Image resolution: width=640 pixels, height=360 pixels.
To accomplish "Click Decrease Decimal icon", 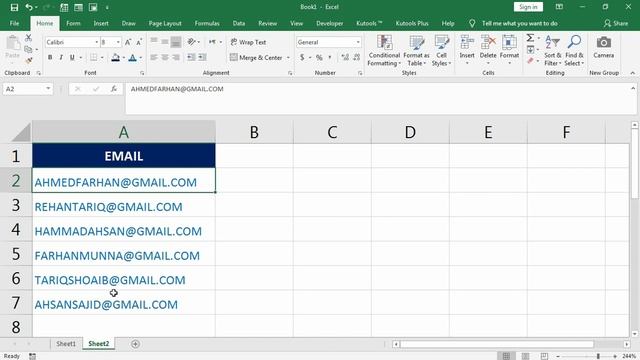I will point(356,58).
